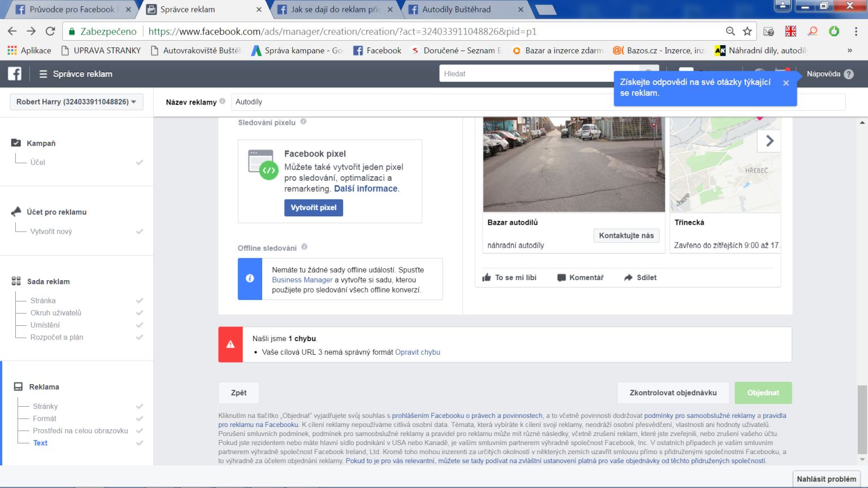Viewport: 868px width, 488px height.
Task: Click the UK flag extension icon
Action: point(791,31)
